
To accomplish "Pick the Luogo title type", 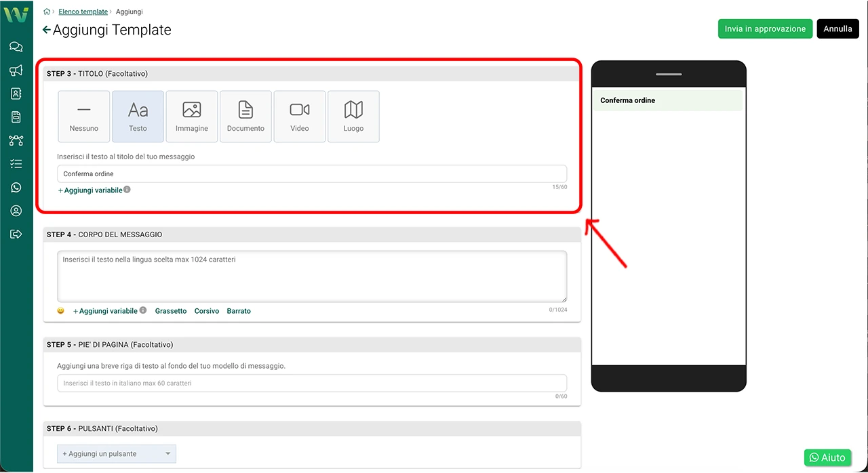I will click(x=353, y=117).
